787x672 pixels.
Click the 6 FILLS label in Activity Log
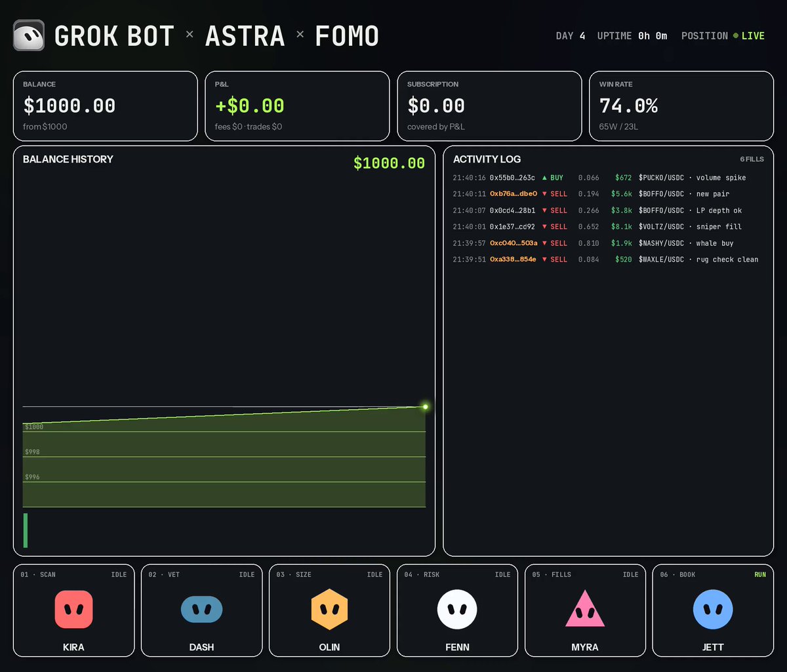click(752, 159)
